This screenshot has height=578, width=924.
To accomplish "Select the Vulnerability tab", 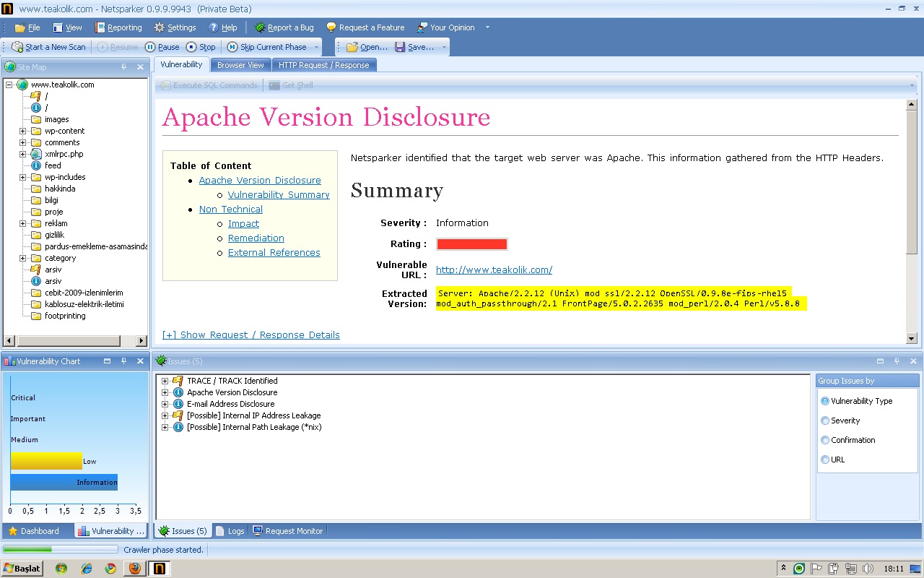I will tap(181, 64).
